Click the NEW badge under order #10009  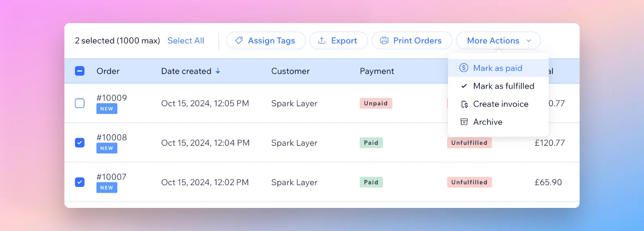(x=107, y=109)
